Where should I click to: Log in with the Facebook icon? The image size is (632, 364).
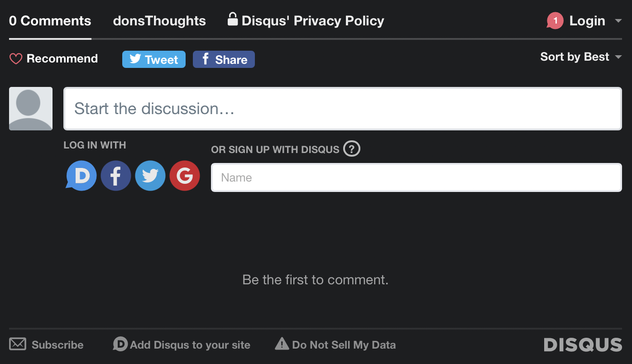click(116, 176)
